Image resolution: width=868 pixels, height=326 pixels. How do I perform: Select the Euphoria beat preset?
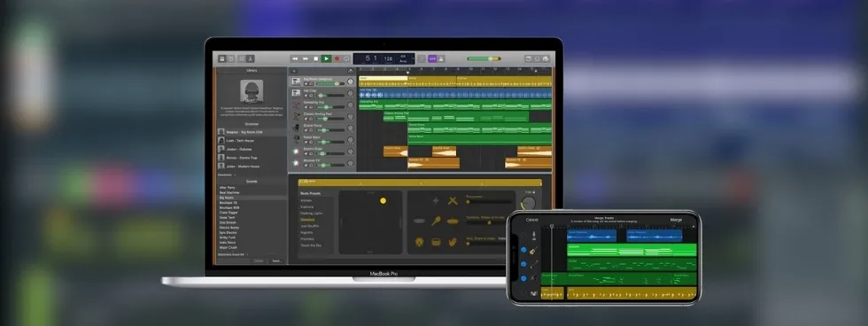(307, 206)
